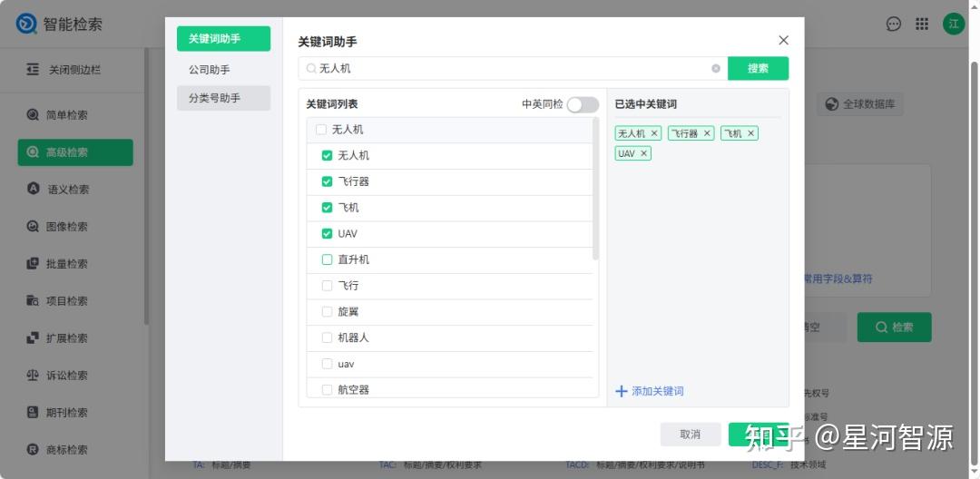
Task: Check the lowercase uav checkbox
Action: click(x=327, y=364)
